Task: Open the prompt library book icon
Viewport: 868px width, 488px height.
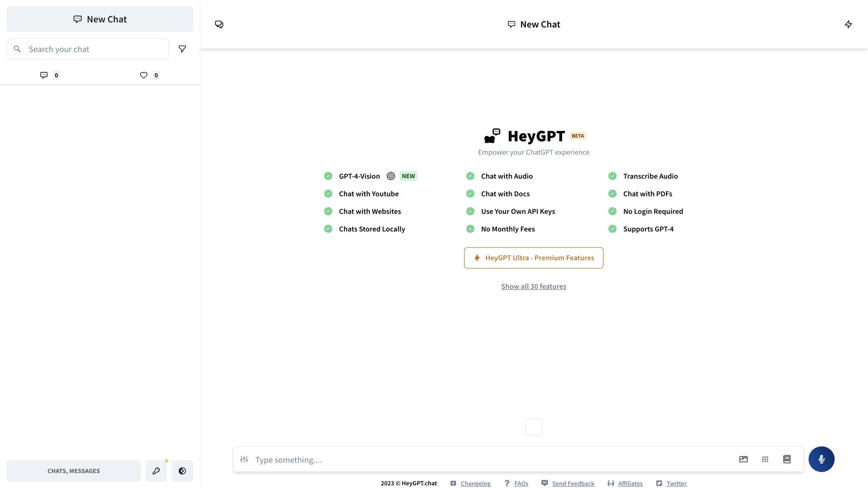Action: [787, 459]
